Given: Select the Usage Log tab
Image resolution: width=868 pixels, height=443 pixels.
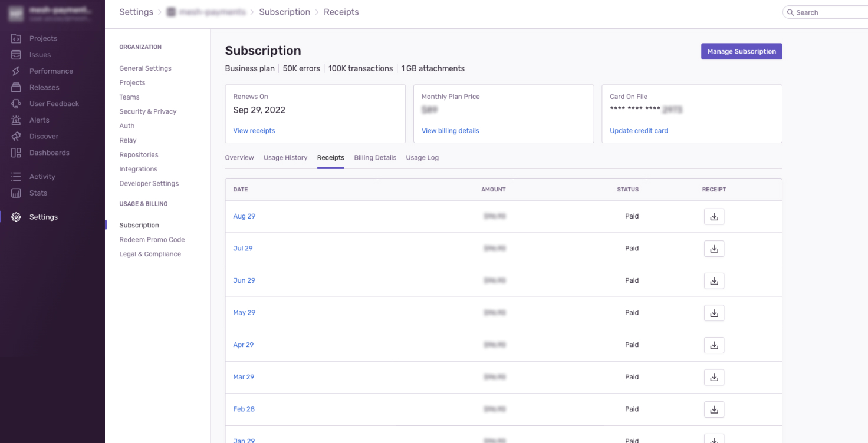Looking at the screenshot, I should pyautogui.click(x=422, y=158).
